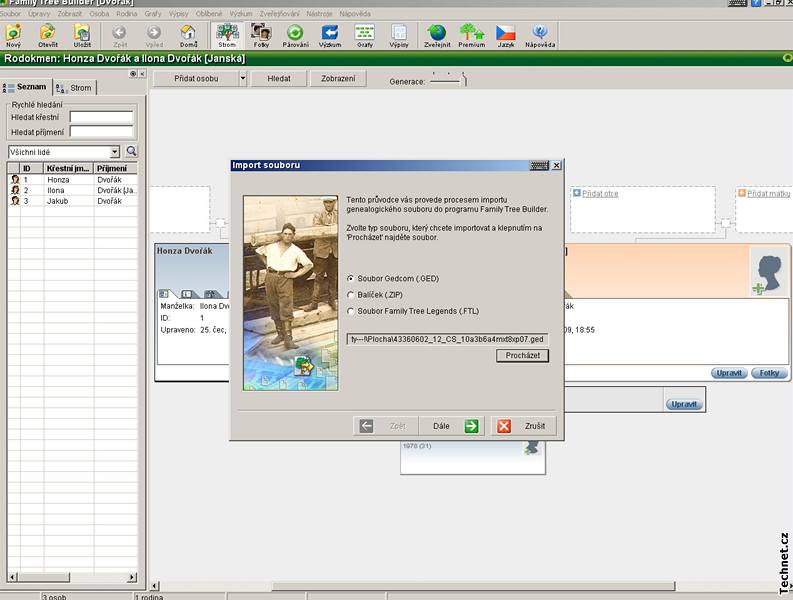Viewport: 793px width, 600px height.
Task: Click the Upravit button next to Fotky
Action: 729,373
